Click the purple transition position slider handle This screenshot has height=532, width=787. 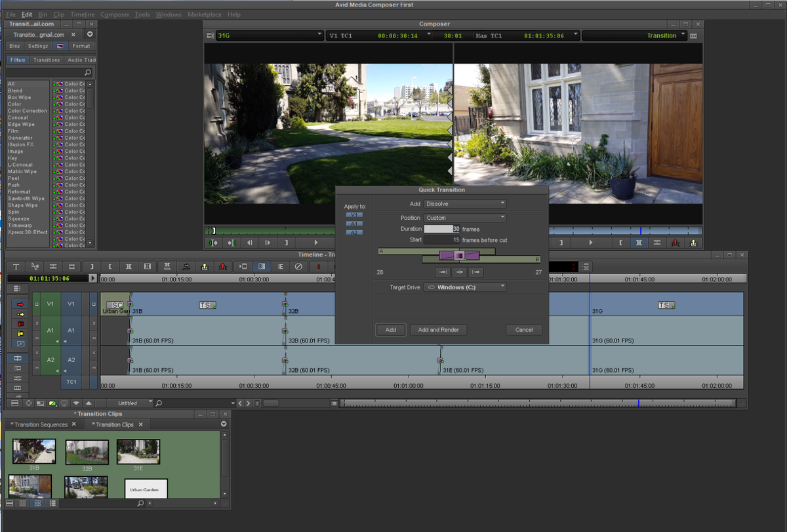tap(459, 256)
